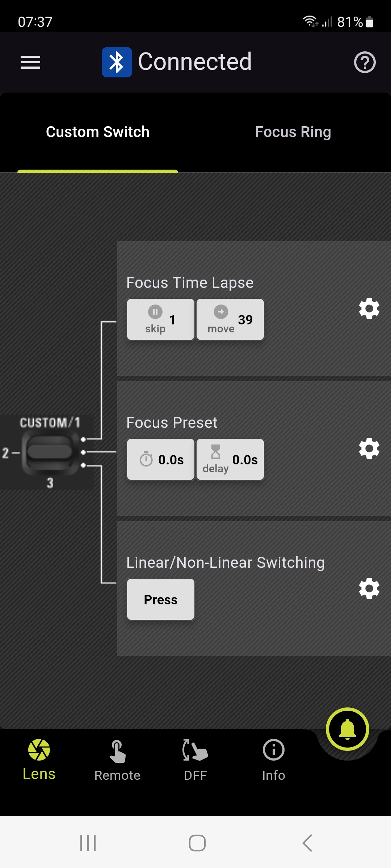Open the help question mark icon
The width and height of the screenshot is (391, 868).
(x=365, y=62)
